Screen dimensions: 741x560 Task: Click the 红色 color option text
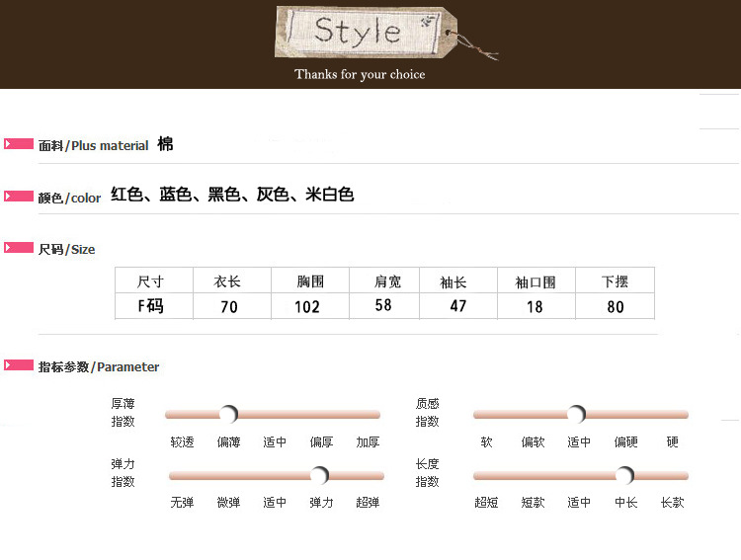(127, 195)
